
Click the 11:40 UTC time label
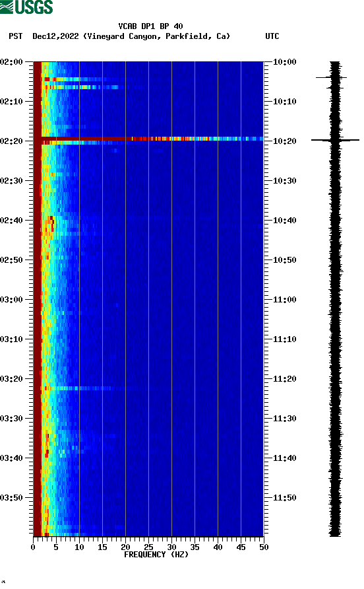285,458
